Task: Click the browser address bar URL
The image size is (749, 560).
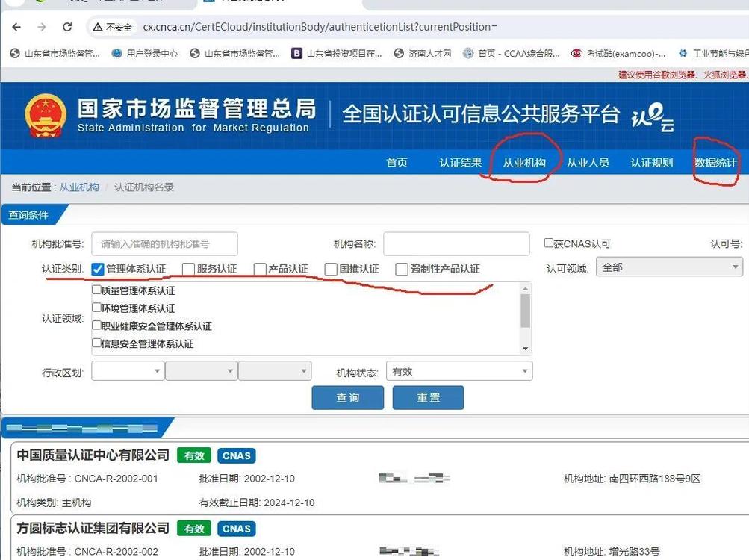Action: click(x=320, y=27)
